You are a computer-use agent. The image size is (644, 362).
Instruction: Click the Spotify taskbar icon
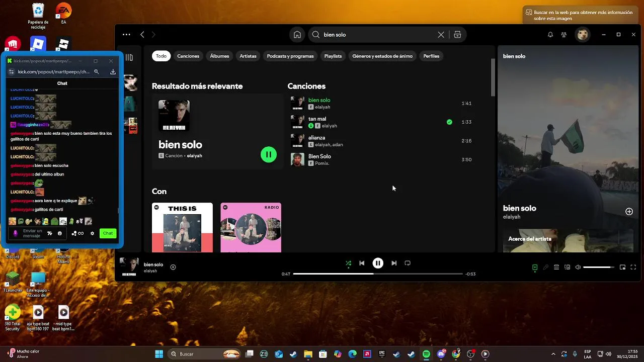tap(426, 354)
